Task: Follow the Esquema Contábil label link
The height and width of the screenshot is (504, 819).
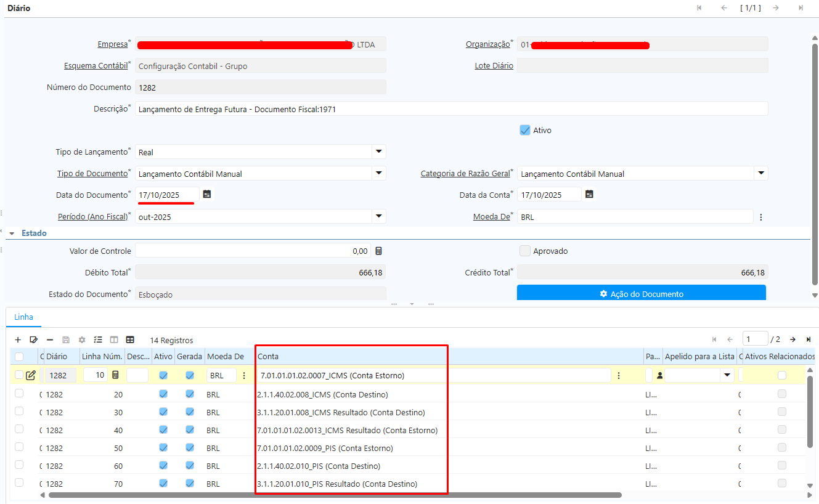Action: point(96,66)
